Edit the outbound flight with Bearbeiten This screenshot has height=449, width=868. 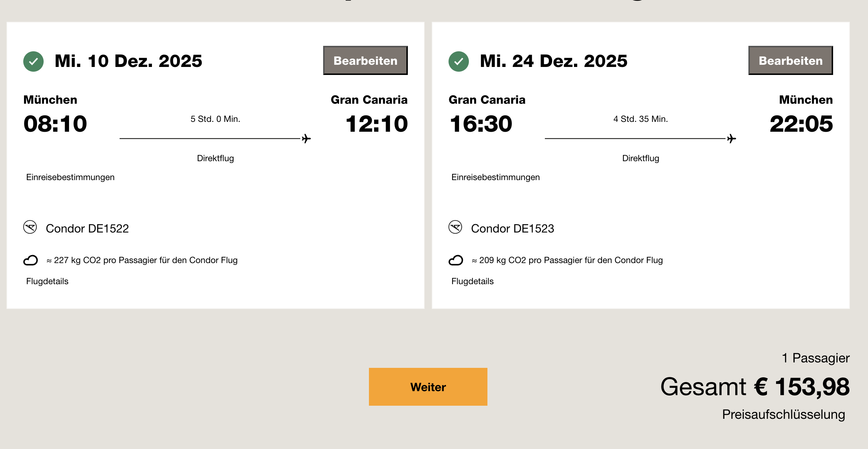point(365,60)
